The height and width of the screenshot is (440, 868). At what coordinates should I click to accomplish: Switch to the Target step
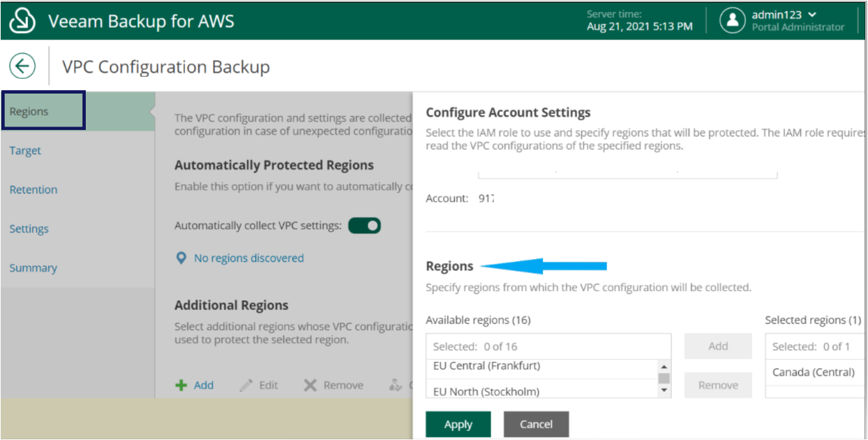(25, 150)
